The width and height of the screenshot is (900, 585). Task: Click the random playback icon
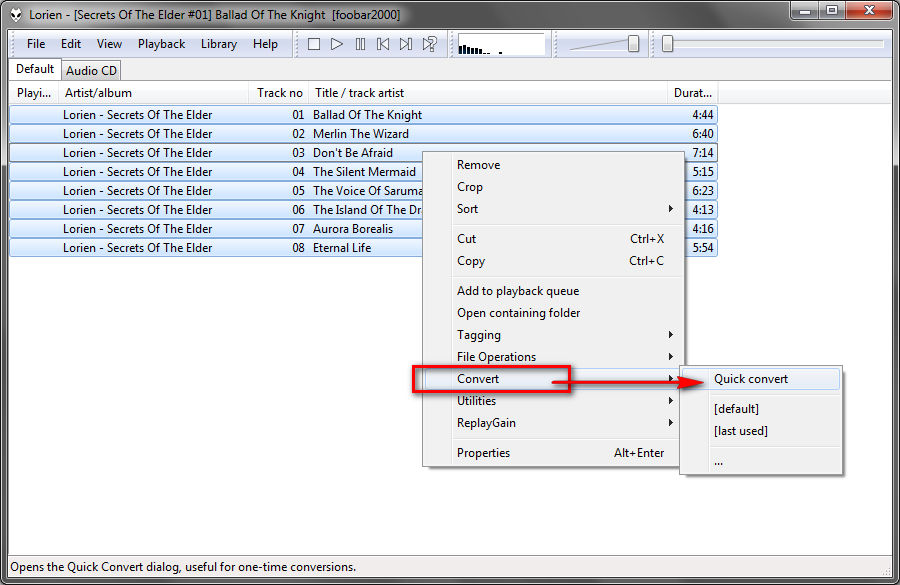click(x=429, y=44)
